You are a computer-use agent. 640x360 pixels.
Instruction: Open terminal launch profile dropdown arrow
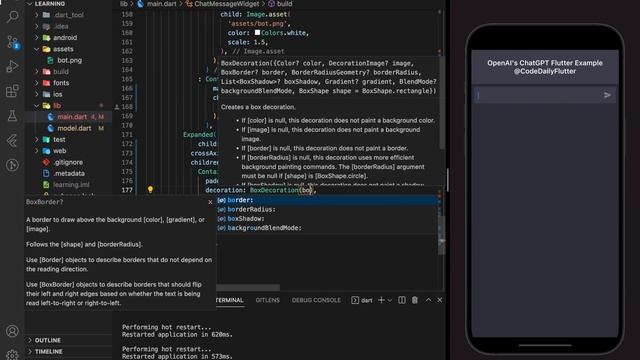point(390,300)
